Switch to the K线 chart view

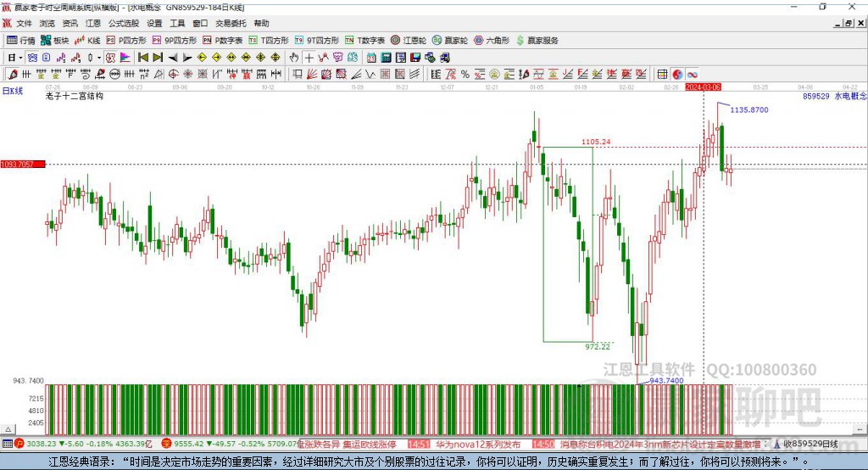[x=87, y=41]
